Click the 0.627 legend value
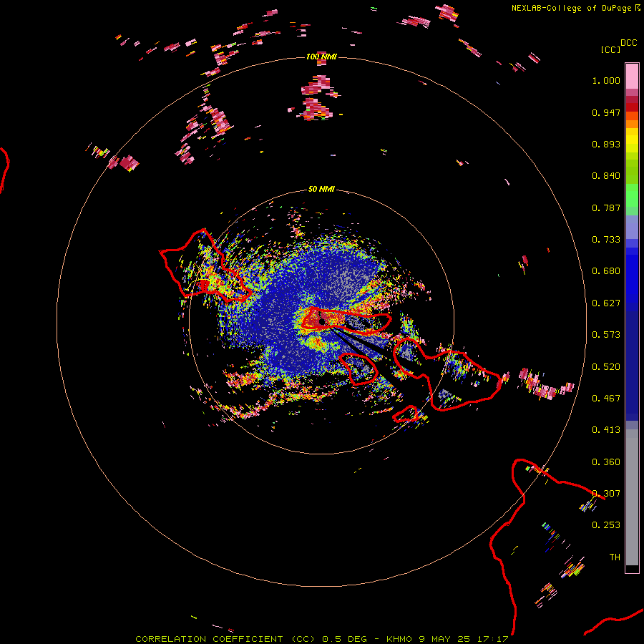Image resolution: width=644 pixels, height=644 pixels. 606,303
